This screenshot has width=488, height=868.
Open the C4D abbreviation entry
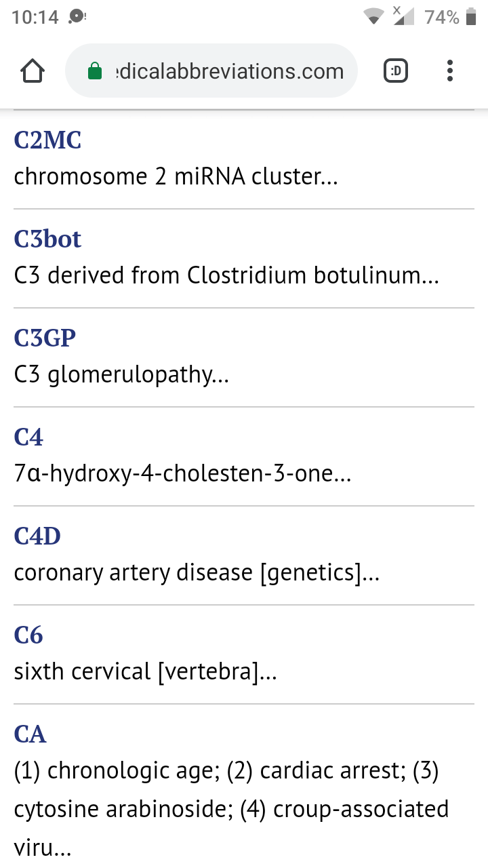[37, 536]
